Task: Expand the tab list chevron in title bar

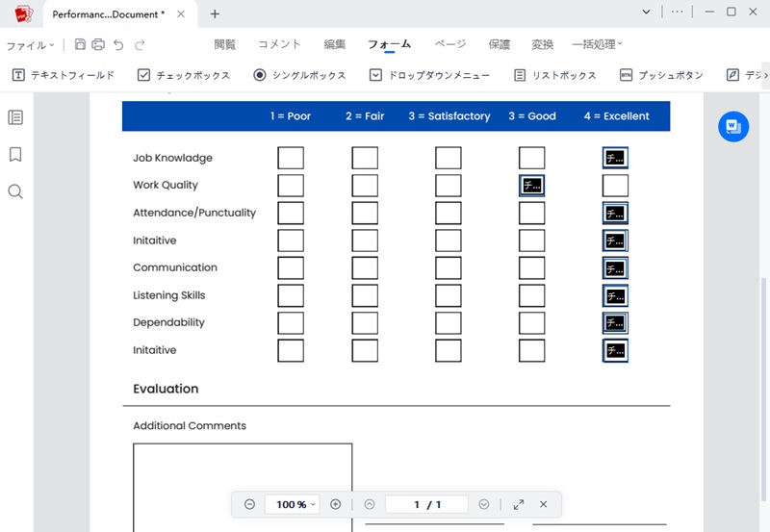Action: [x=646, y=12]
